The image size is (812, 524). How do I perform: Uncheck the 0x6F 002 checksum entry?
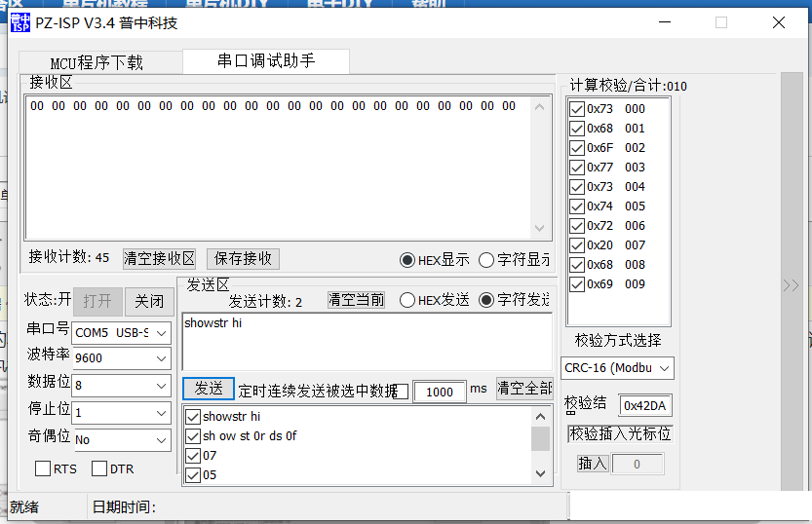577,148
